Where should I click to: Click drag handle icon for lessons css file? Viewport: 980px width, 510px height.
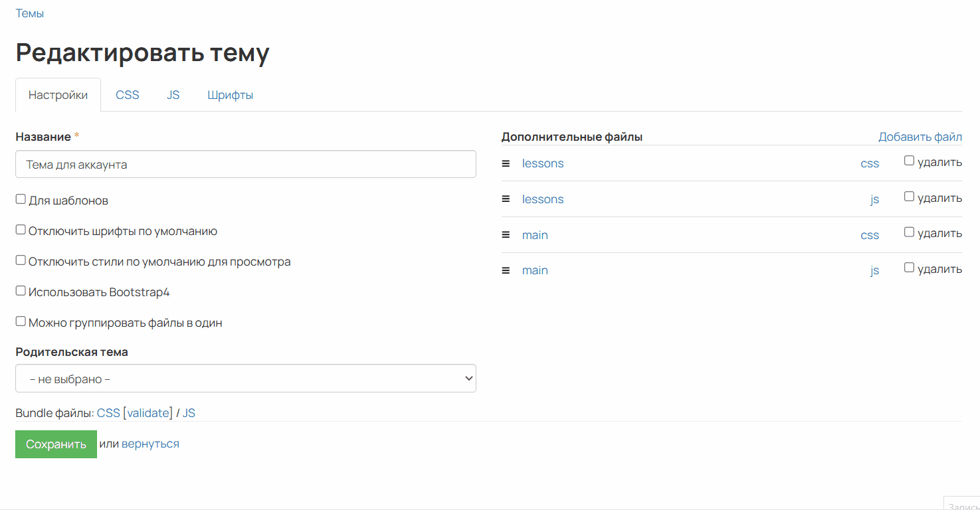point(506,163)
